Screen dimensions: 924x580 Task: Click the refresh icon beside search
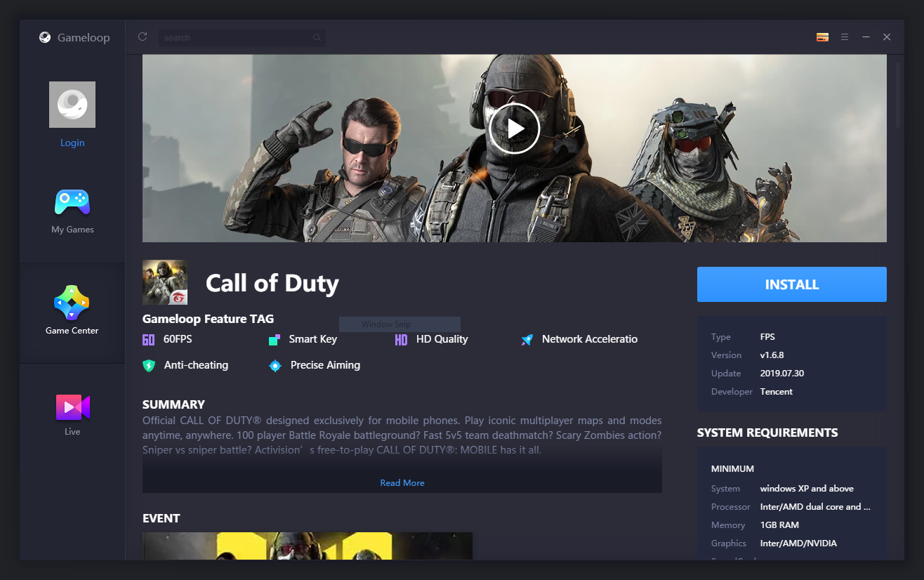pos(143,37)
